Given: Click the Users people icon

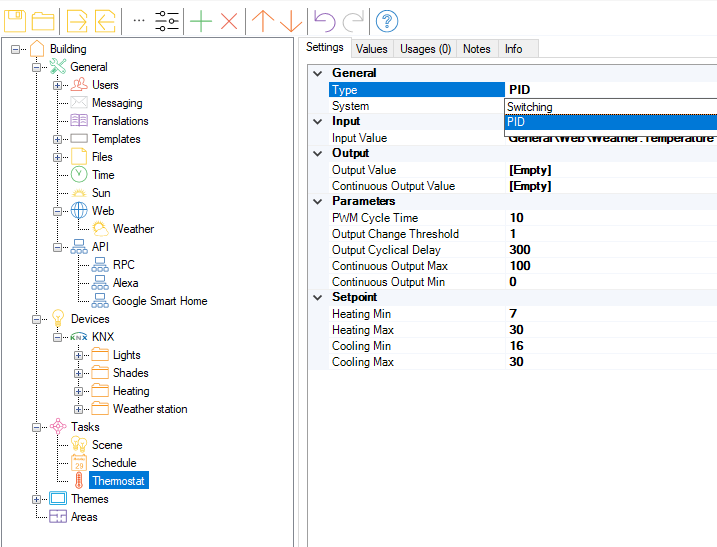Looking at the screenshot, I should [x=79, y=85].
